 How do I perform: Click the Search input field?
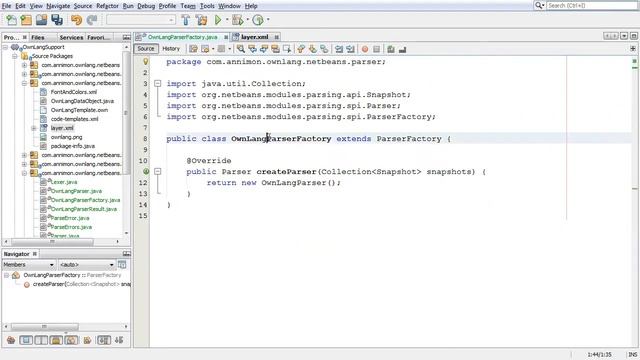point(592,5)
